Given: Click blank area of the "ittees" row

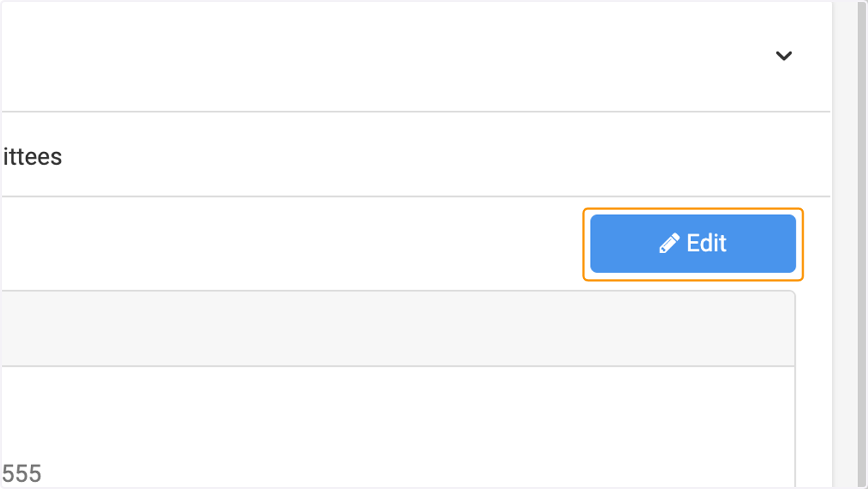Looking at the screenshot, I should (434, 154).
